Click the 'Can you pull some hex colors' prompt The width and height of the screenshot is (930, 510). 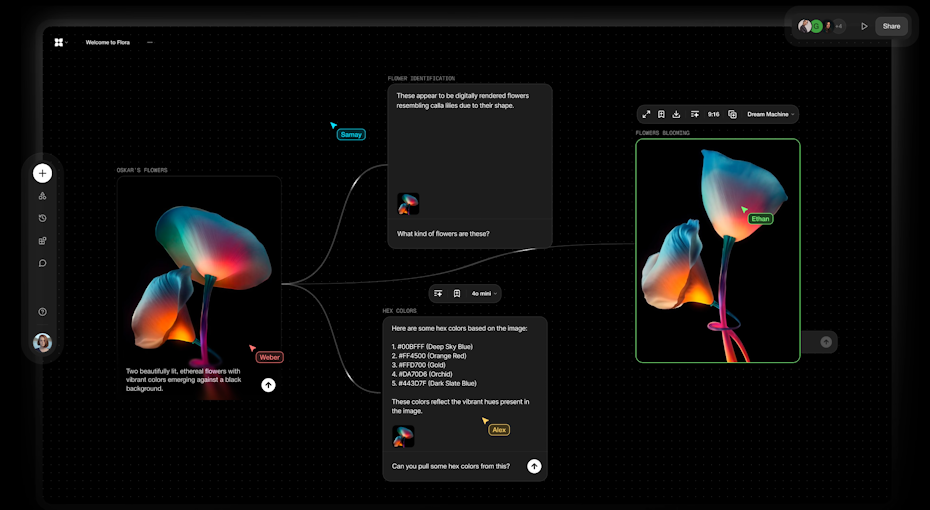tap(451, 466)
